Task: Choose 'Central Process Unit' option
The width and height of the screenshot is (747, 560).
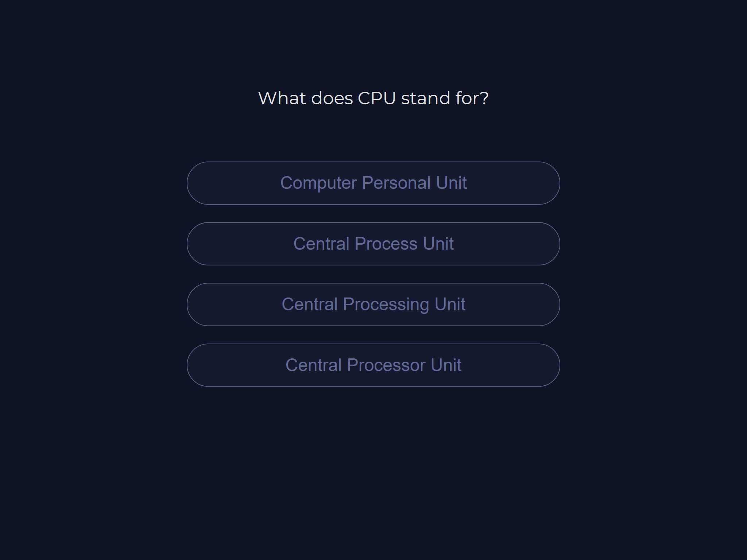Action: [373, 244]
